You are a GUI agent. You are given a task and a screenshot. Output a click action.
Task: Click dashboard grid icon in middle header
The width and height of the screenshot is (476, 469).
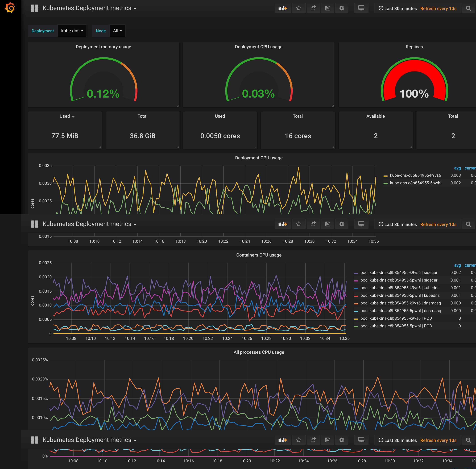coord(35,224)
